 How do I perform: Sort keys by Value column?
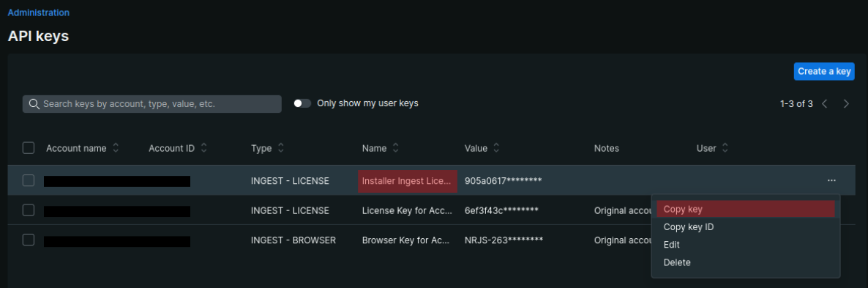pos(496,149)
